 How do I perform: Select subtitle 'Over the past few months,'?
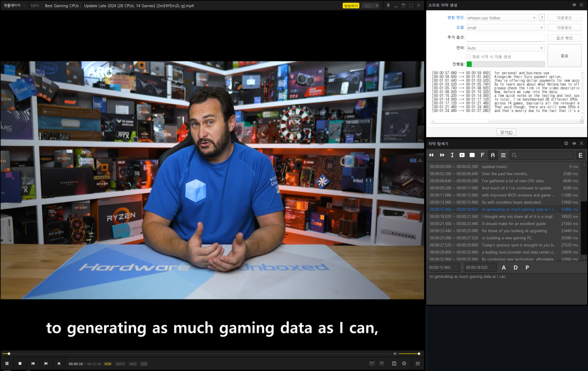click(504, 174)
